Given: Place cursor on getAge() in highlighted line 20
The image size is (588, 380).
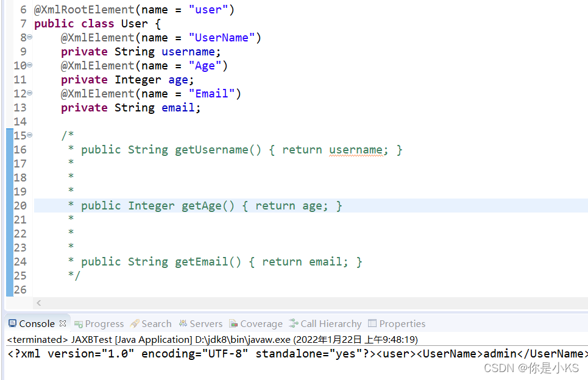Looking at the screenshot, I should click(x=208, y=206).
